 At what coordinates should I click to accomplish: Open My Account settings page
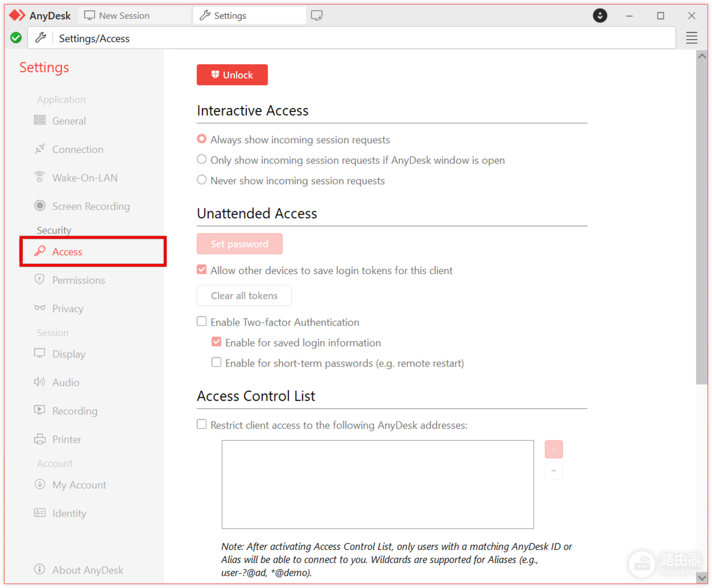(80, 485)
